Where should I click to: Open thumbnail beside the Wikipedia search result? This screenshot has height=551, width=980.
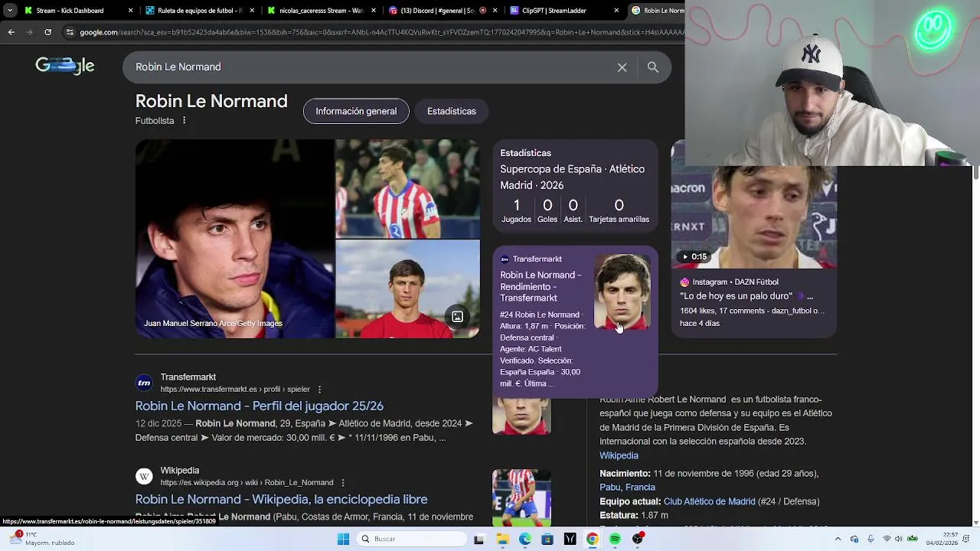click(521, 497)
